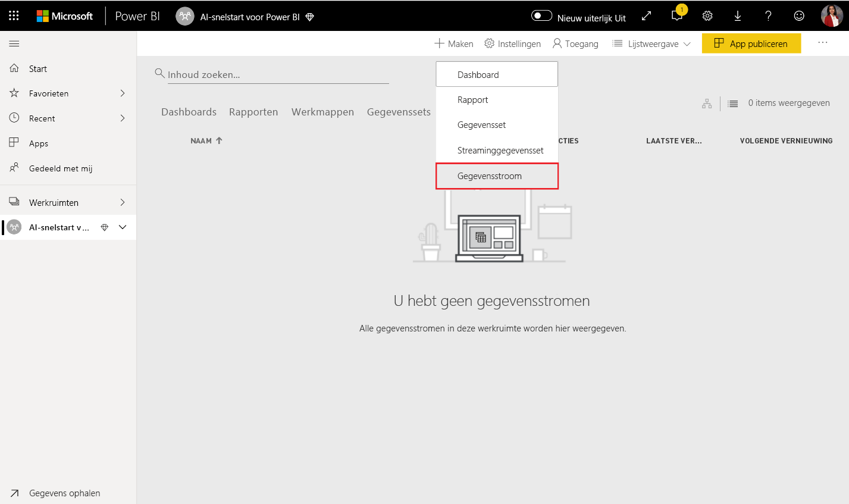Choose Gegevensset from Maken menu
Screen dimensions: 849x504
497,125
